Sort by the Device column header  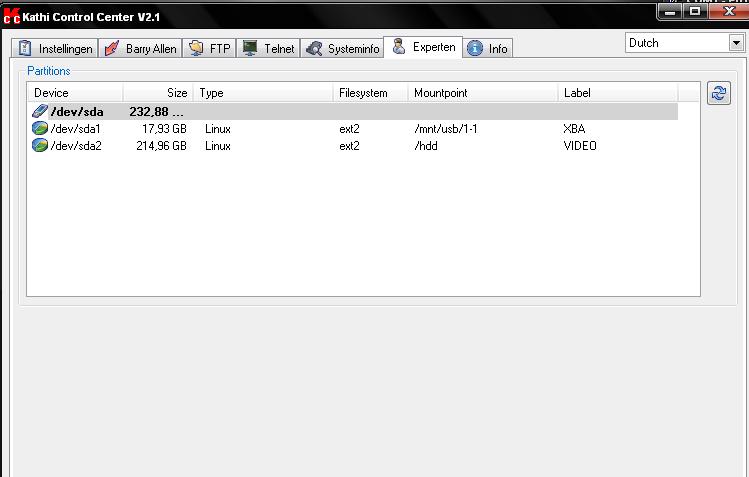point(75,93)
